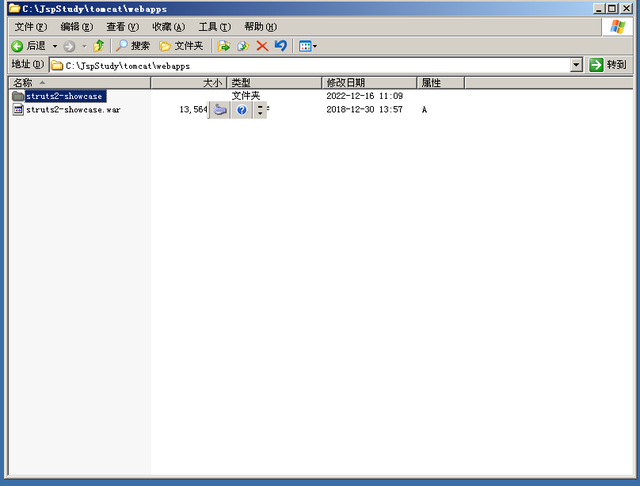Select the struts2-showcase folder icon

point(18,96)
